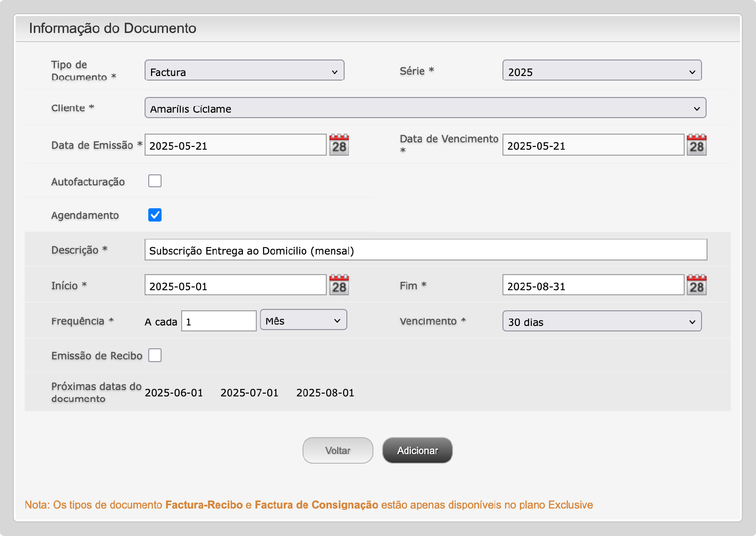Open calendar picker for Data de Vencimento
This screenshot has height=536, width=756.
[697, 145]
